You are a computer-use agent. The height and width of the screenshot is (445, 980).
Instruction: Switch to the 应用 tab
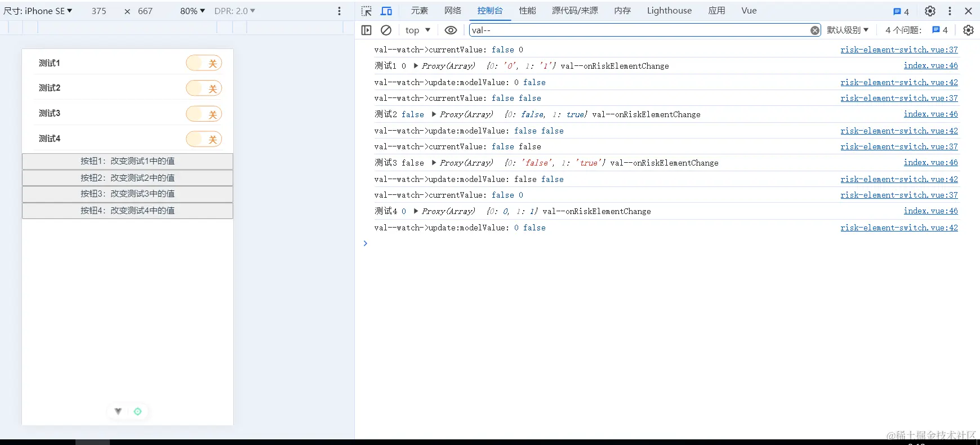coord(717,11)
